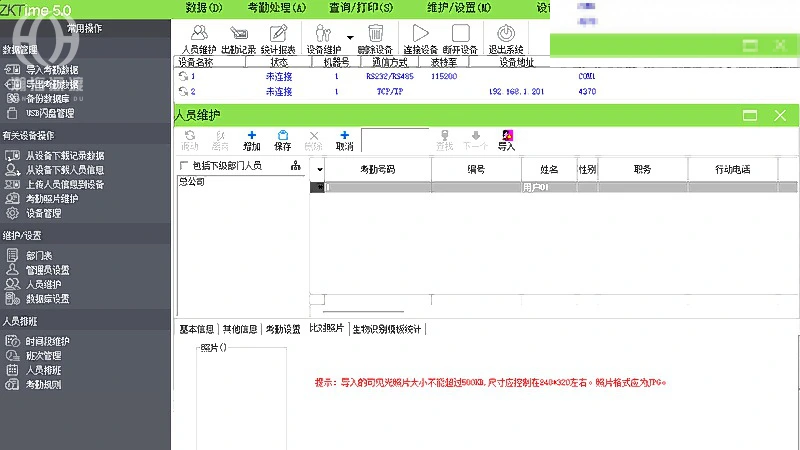Open column selector dropdown arrow in grid
This screenshot has width=800, height=450.
319,169
